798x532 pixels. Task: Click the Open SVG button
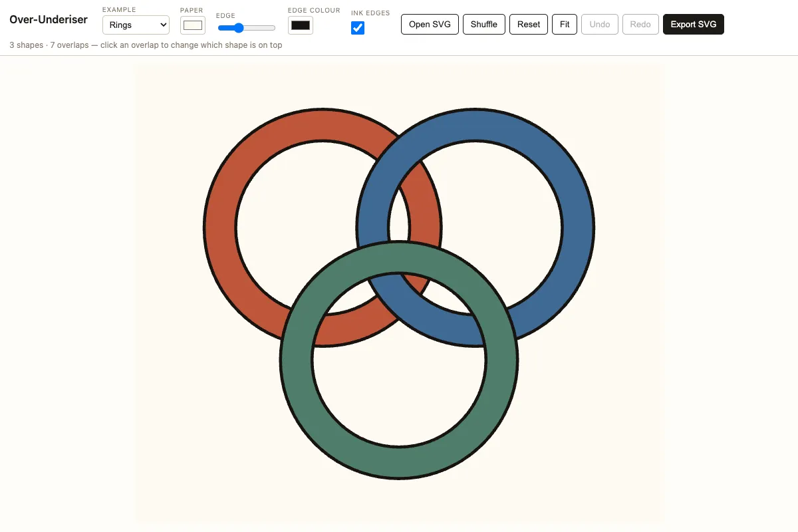(x=430, y=25)
